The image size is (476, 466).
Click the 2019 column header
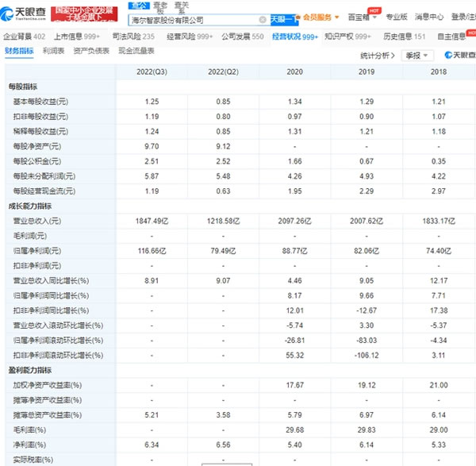(367, 72)
